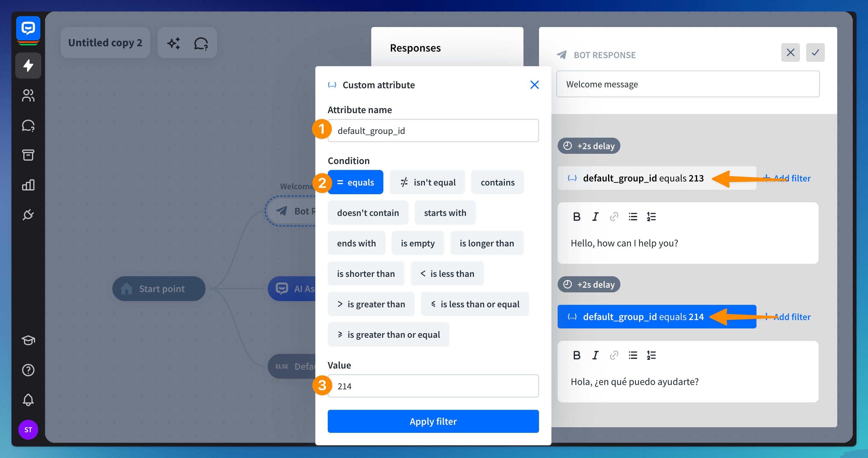Image resolution: width=868 pixels, height=458 pixels.
Task: Select the "contains" condition
Action: (497, 182)
